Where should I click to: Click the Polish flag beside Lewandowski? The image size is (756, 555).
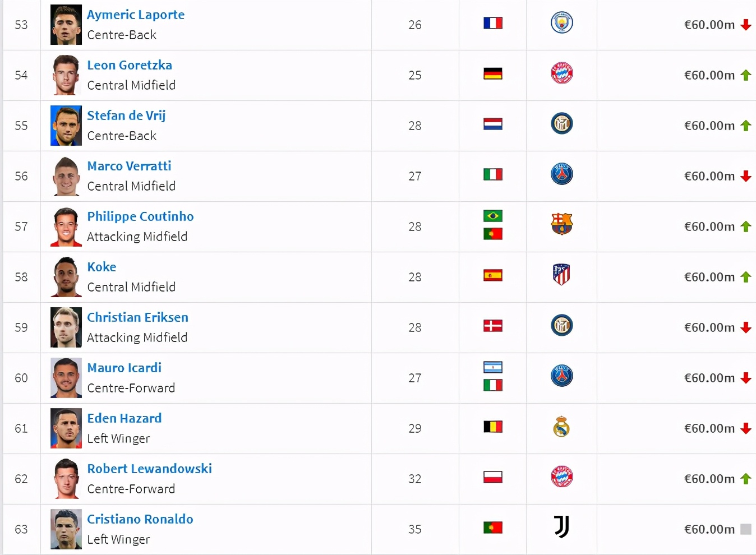click(x=493, y=477)
